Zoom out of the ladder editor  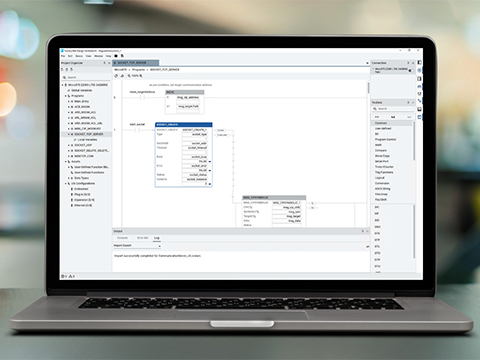129,76
